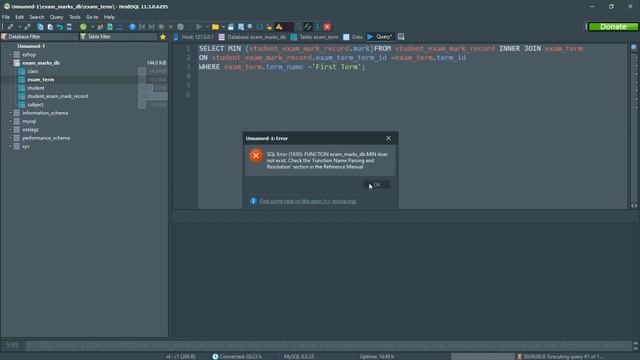Close the Unnamed-1: Error dialog
This screenshot has height=360, width=640.
click(389, 138)
